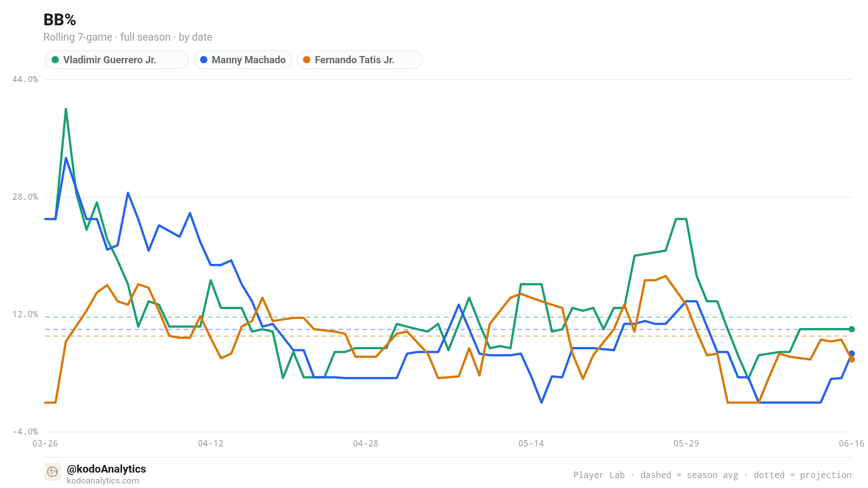Open the kodoanalytics.com link

tap(103, 481)
